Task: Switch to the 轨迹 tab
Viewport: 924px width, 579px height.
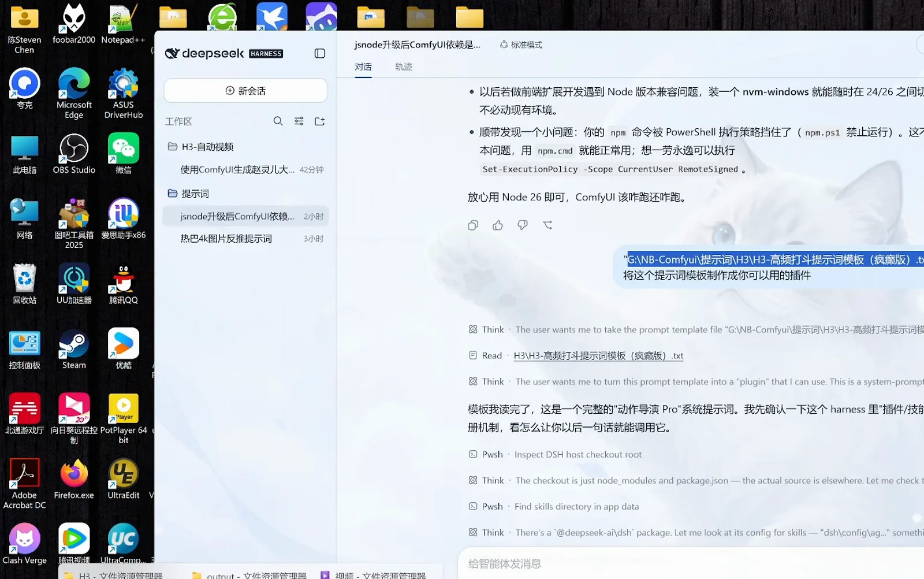Action: [404, 66]
